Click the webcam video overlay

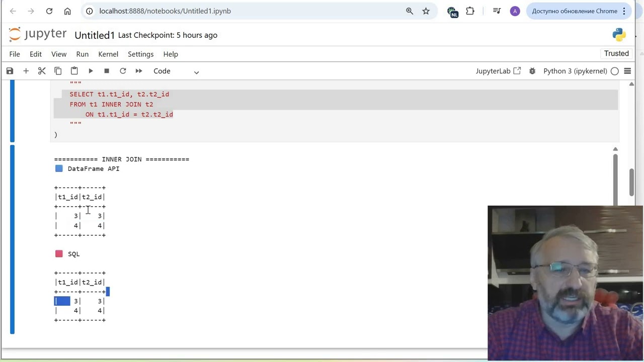[x=566, y=283]
